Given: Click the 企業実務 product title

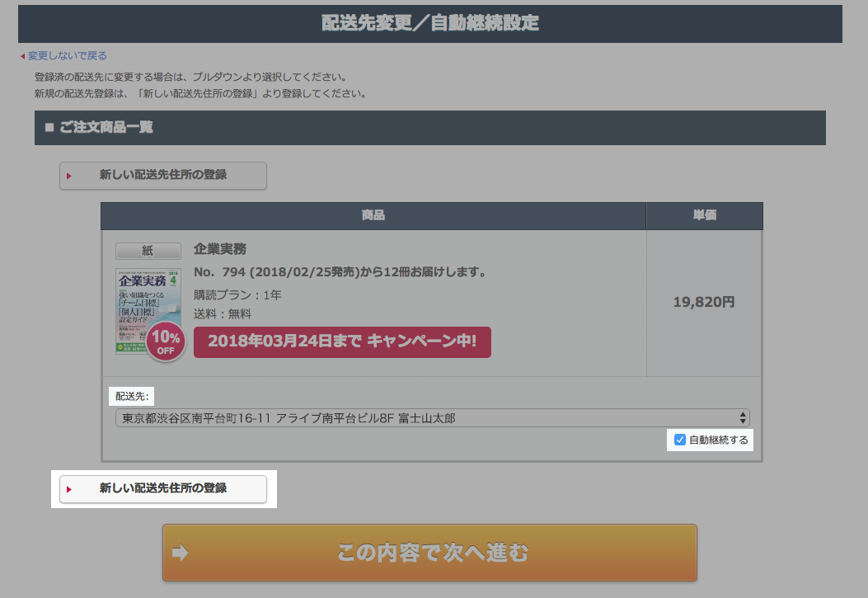Looking at the screenshot, I should coord(220,249).
